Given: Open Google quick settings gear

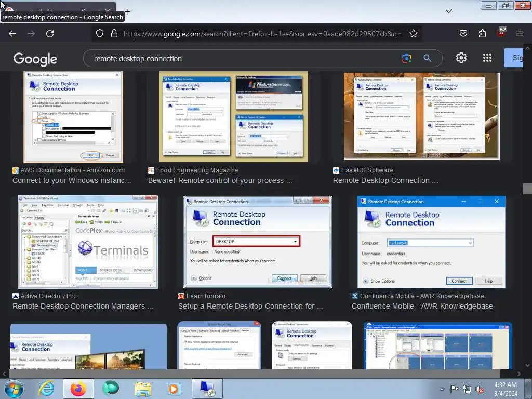Looking at the screenshot, I should (x=461, y=58).
